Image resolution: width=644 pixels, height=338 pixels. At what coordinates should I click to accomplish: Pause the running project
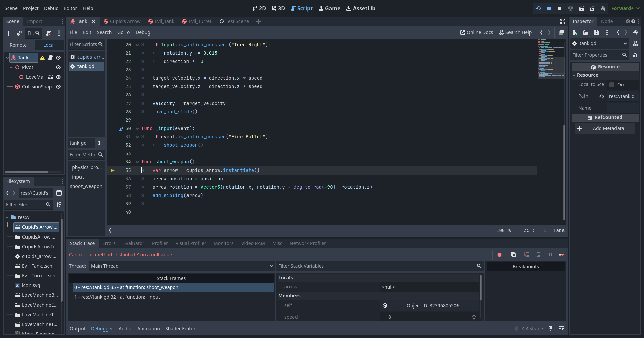549,8
